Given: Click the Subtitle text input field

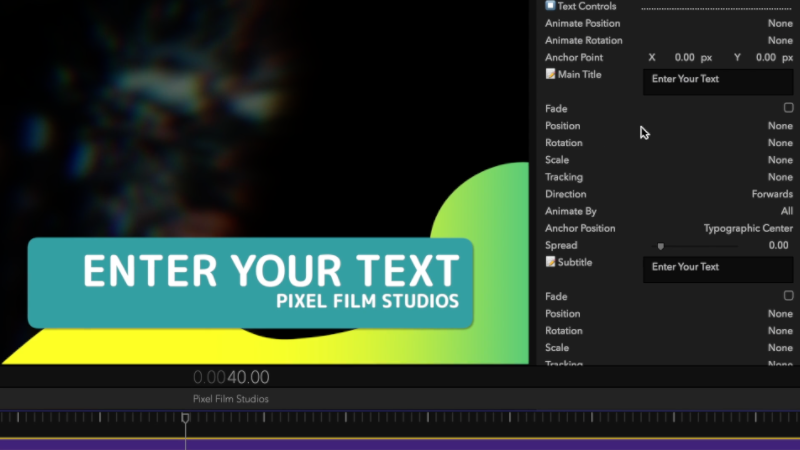Looking at the screenshot, I should [x=718, y=270].
